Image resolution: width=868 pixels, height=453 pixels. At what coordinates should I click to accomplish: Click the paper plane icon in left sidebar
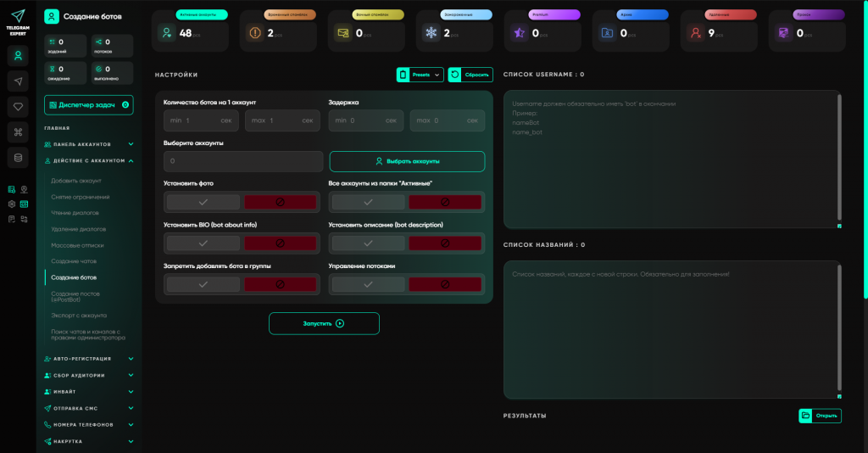[18, 81]
